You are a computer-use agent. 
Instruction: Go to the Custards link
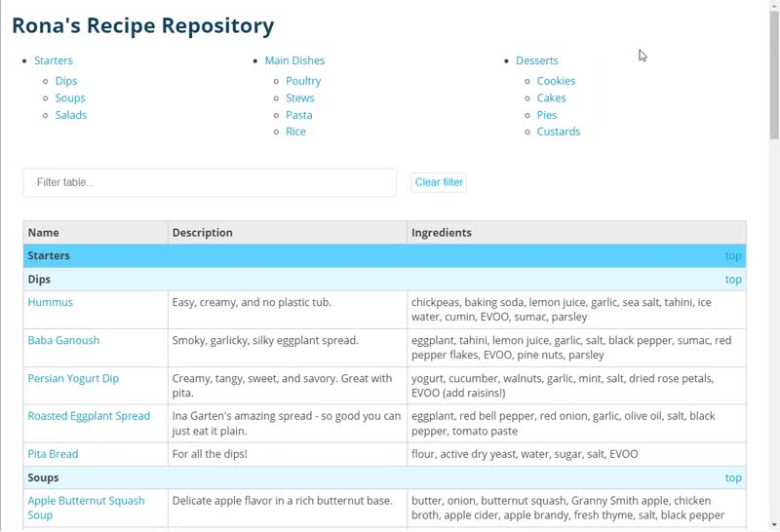558,132
